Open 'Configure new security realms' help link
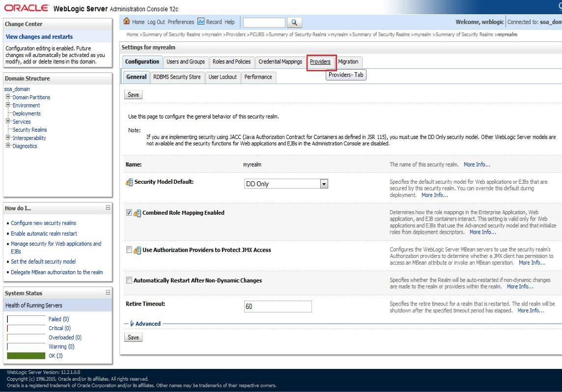Viewport: 562px width, 392px height. tap(43, 223)
